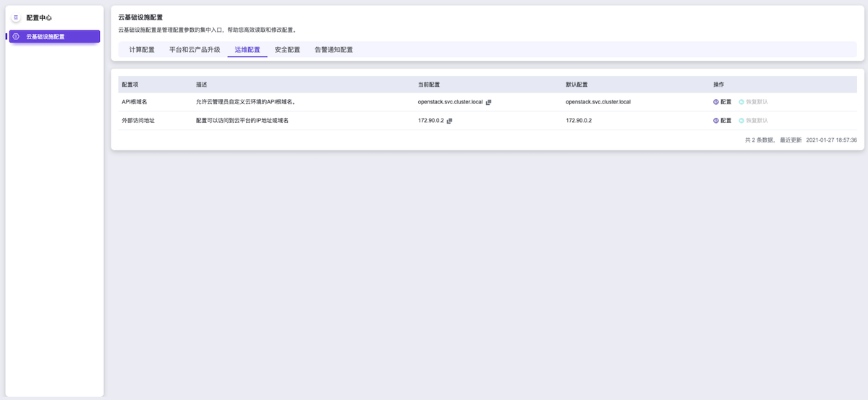Click the 默认配置 column header
Screen dimensions: 868x400
coord(576,85)
